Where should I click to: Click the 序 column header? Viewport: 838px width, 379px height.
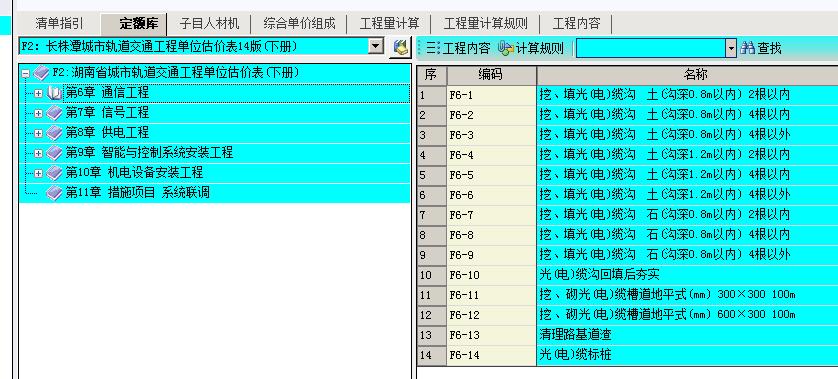pyautogui.click(x=431, y=75)
